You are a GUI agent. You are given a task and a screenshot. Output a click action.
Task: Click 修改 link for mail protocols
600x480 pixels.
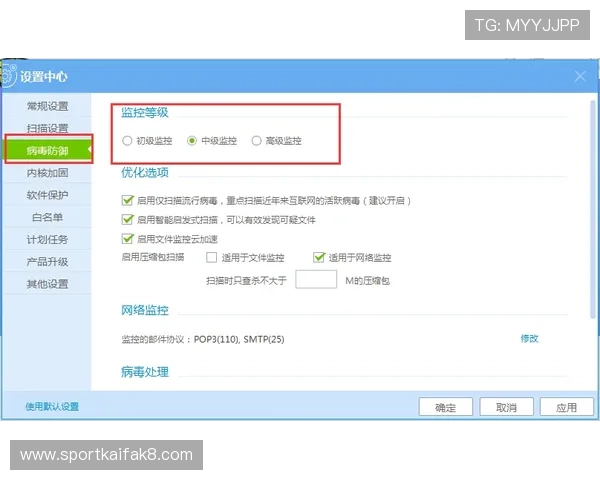[x=529, y=338]
